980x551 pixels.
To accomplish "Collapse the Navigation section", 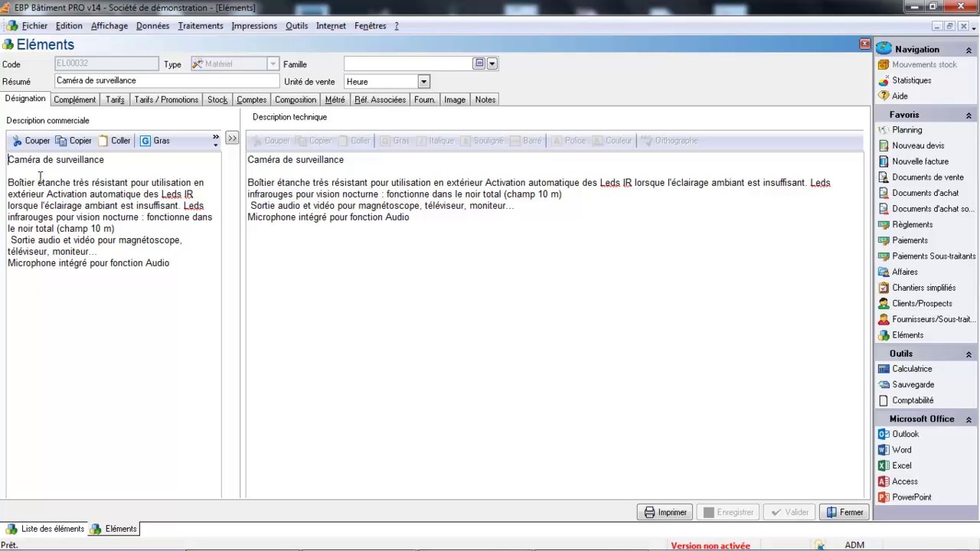I will [x=969, y=50].
